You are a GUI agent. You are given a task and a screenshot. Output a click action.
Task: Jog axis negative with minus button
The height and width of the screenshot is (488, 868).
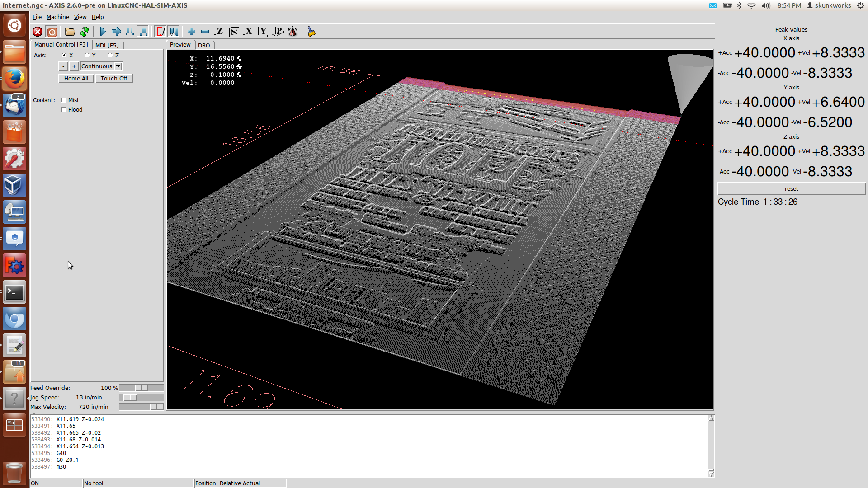[63, 66]
